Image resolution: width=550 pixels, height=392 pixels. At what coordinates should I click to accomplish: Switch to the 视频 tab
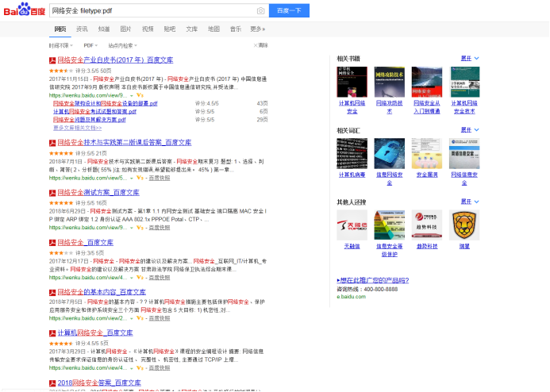(x=148, y=29)
